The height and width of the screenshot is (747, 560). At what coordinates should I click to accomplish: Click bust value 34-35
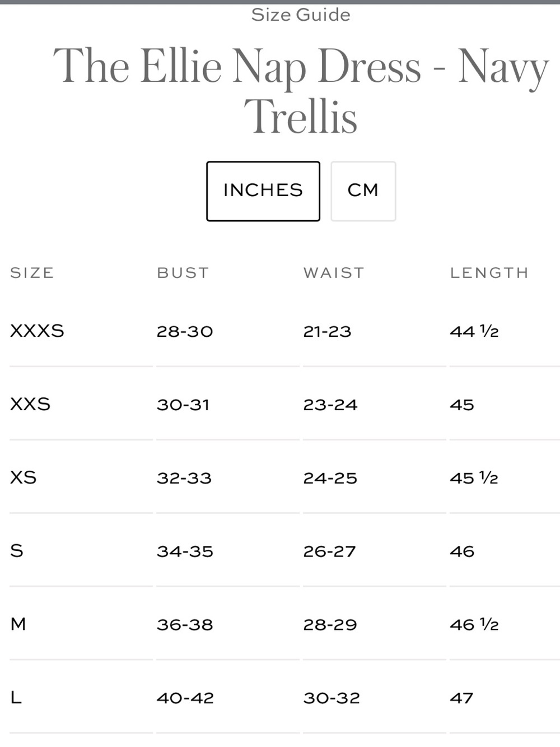185,551
